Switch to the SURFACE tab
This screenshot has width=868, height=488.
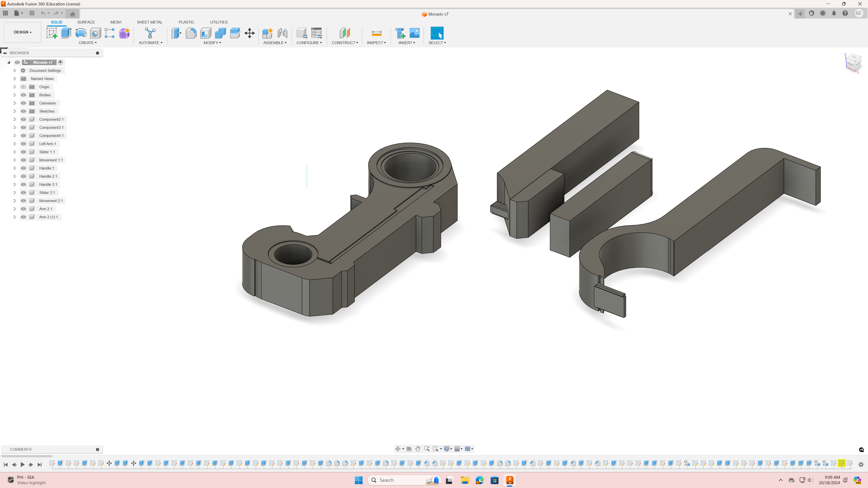coord(86,22)
